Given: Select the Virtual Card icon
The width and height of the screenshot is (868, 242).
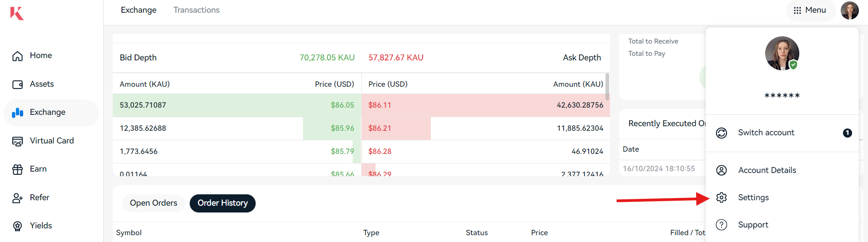Looking at the screenshot, I should (18, 141).
